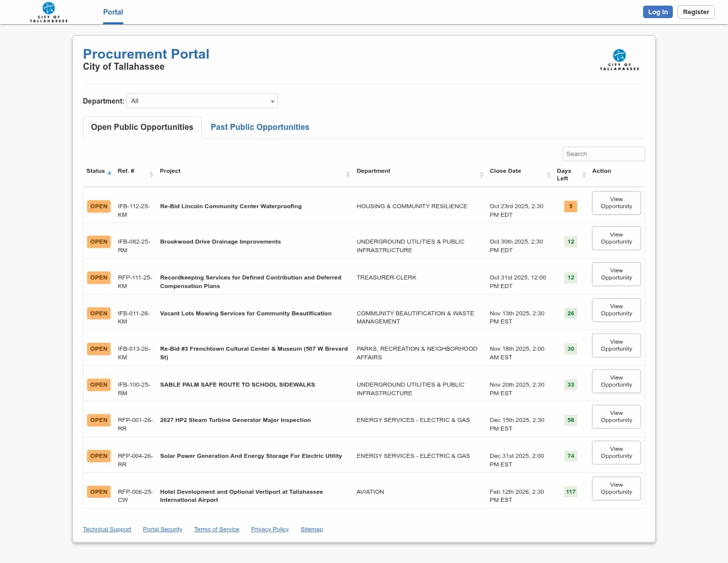The width and height of the screenshot is (728, 563).
Task: Sort by Department column arrows
Action: (481, 174)
